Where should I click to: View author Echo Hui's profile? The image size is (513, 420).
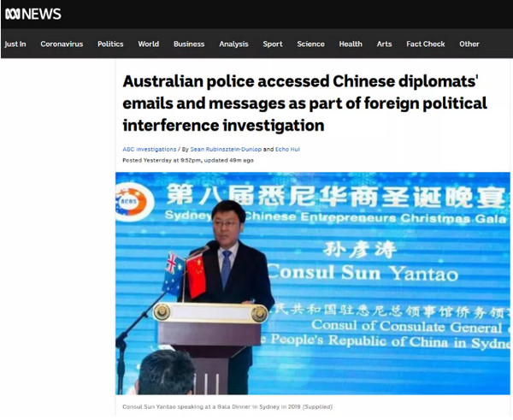point(287,150)
